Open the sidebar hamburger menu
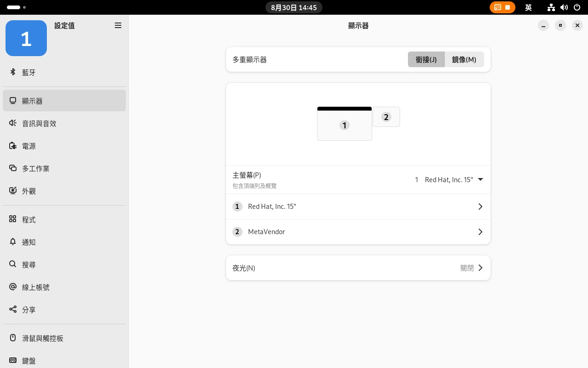Image resolution: width=588 pixels, height=368 pixels. (x=118, y=26)
